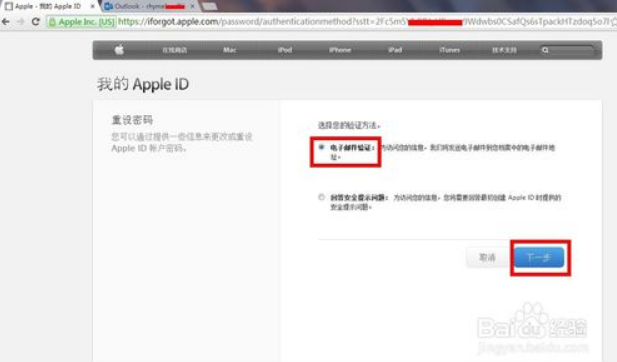Screen dimensions: 617x362
Task: Open the Mac nav item
Action: 229,50
